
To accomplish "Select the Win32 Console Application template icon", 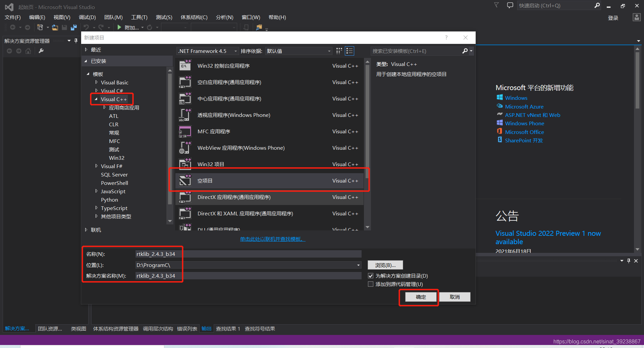I will coord(185,66).
